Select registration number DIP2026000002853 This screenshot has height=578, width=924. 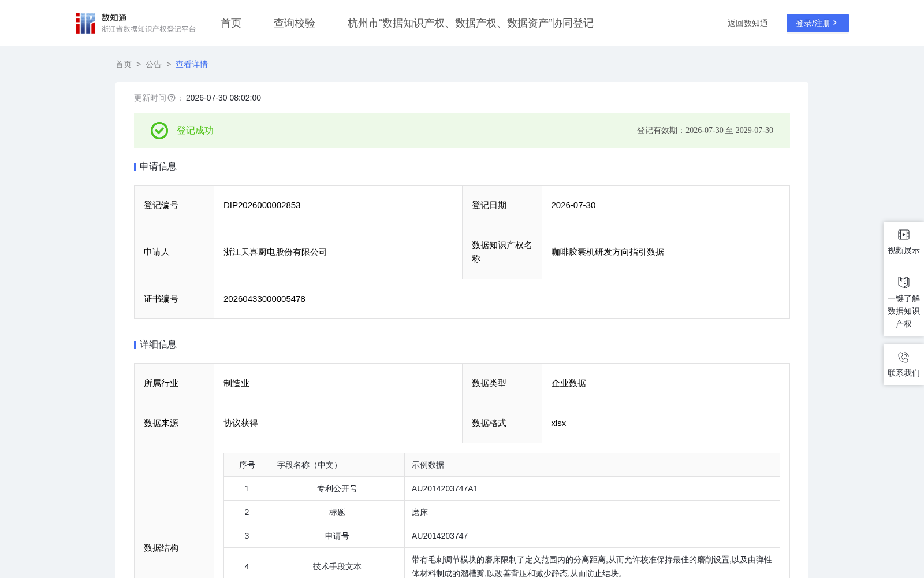point(262,205)
